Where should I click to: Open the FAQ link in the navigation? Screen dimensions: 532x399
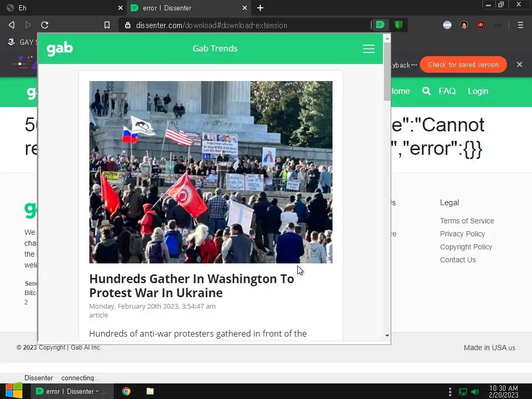click(x=447, y=91)
